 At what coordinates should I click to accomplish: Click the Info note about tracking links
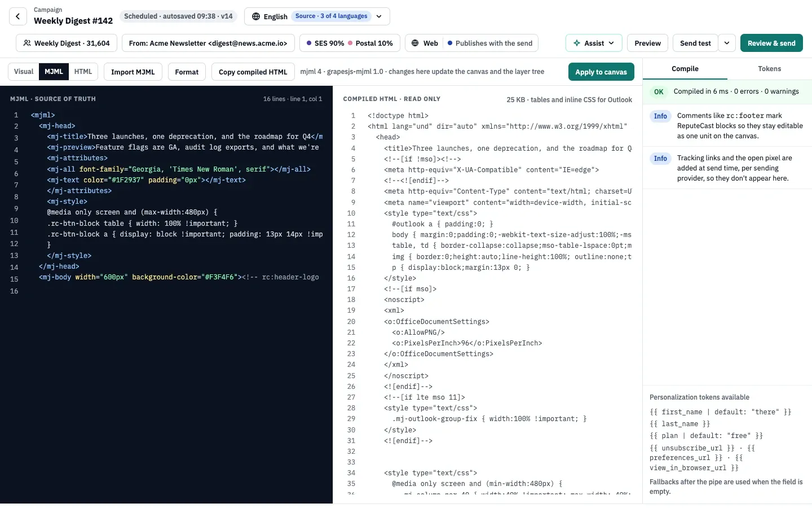727,168
